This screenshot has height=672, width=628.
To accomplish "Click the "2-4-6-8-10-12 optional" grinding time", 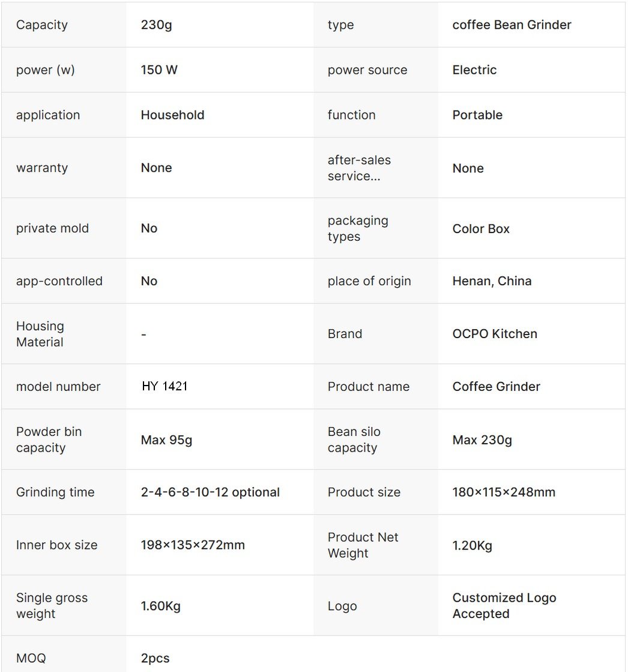I will (210, 492).
